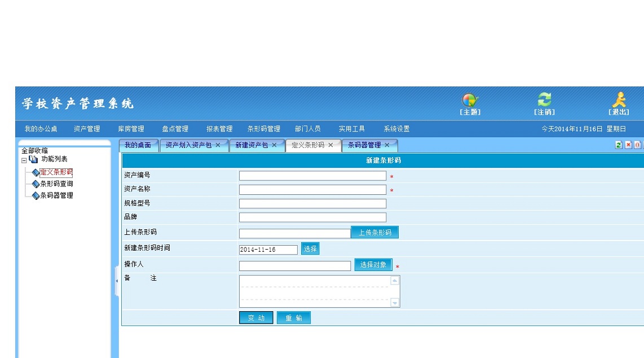Close the 条码器管理 tab
Image resolution: width=644 pixels, height=358 pixels.
(x=387, y=145)
